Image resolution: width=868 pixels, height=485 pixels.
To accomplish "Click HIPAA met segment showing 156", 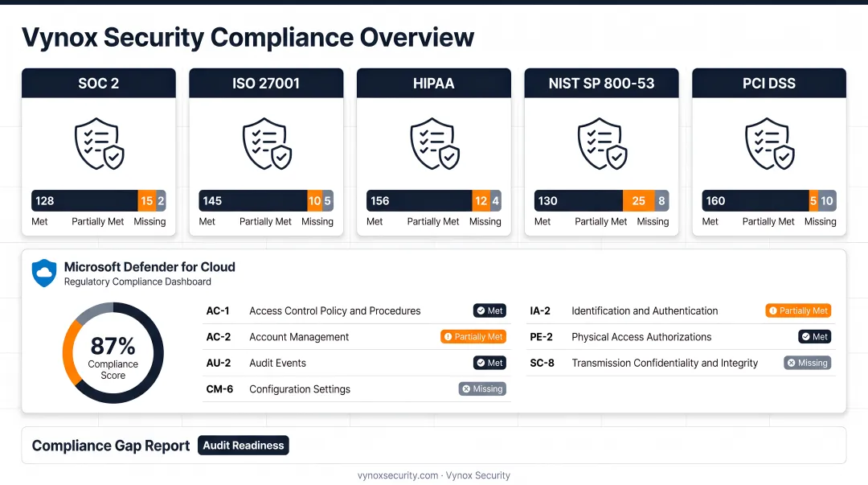I will pos(419,200).
